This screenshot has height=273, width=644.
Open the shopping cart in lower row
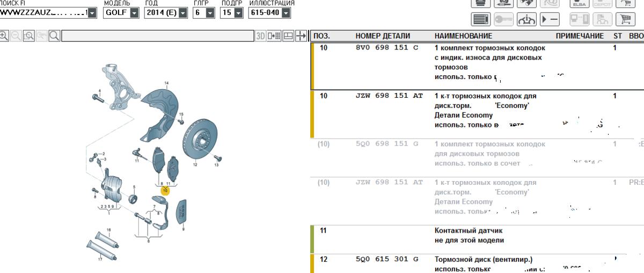625,20
